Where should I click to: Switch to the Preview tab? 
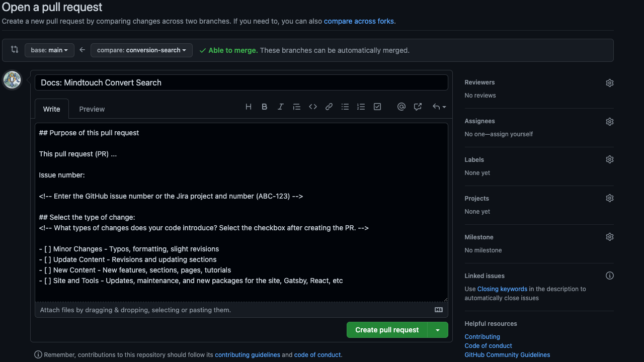[92, 109]
